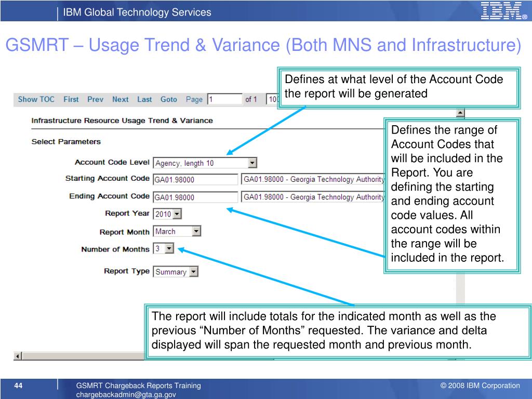Click the chargebackadmin@gta.ga.gov email text
Screen dimensions: 532x399
coord(126,395)
